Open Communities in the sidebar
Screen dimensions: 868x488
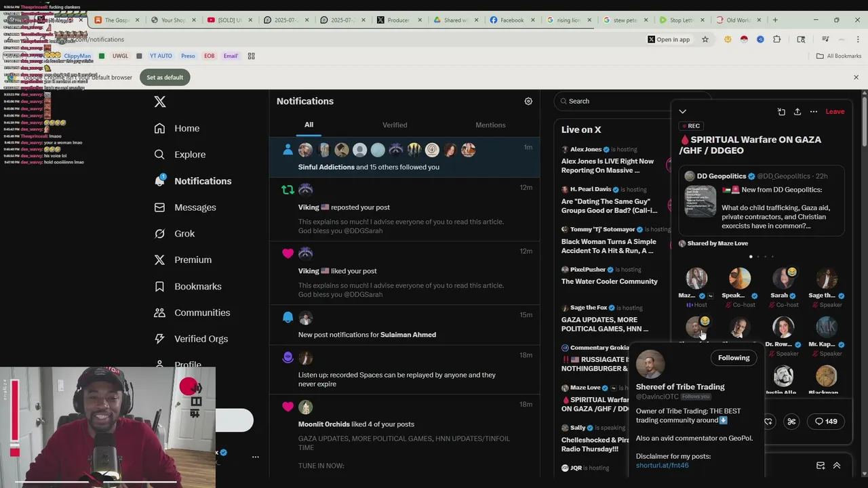(x=192, y=313)
